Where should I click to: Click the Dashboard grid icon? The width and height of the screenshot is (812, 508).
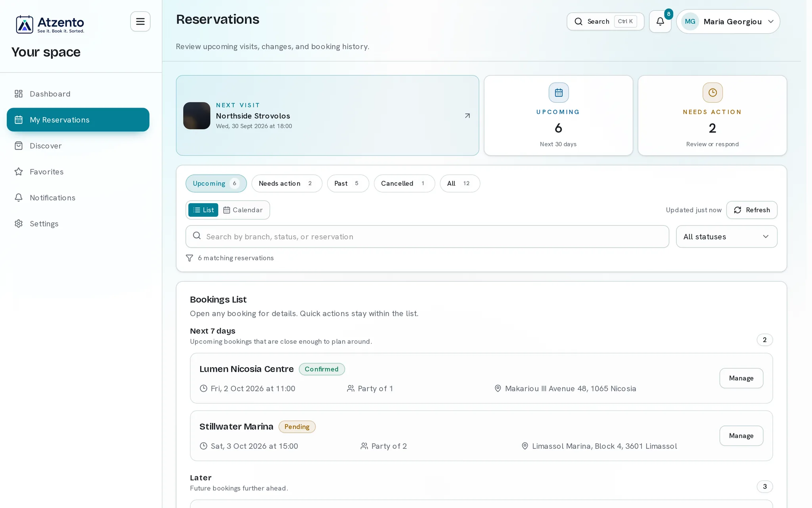[19, 94]
